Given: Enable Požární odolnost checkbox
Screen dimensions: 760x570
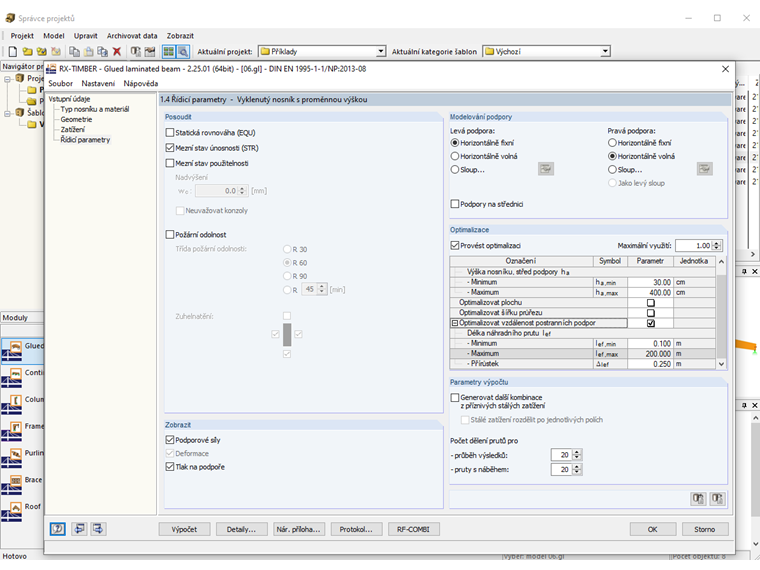Looking at the screenshot, I should point(170,235).
